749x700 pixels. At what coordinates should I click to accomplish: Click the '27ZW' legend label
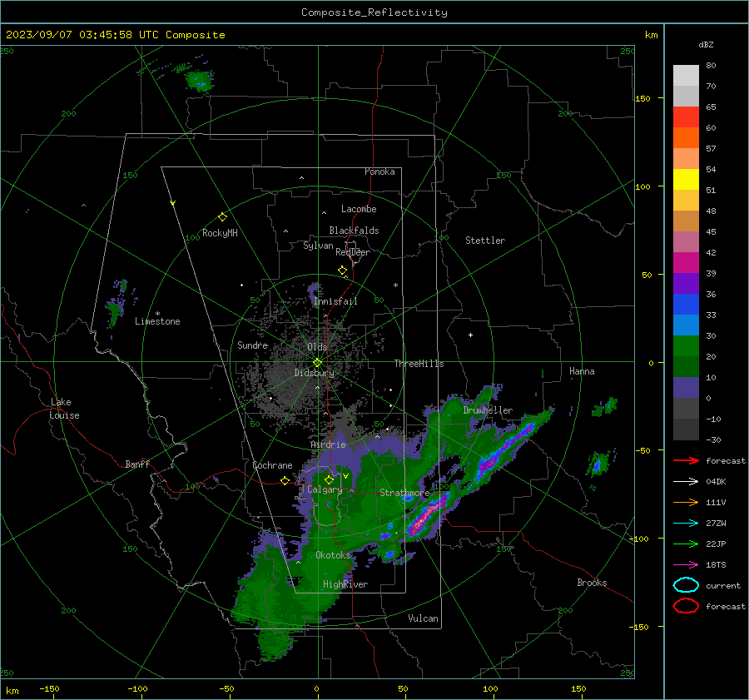point(716,524)
